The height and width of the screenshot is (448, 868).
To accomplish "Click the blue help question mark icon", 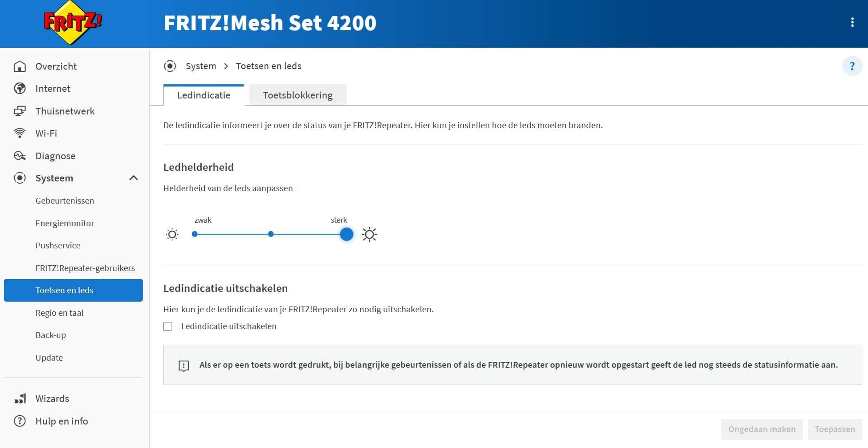I will tap(852, 67).
